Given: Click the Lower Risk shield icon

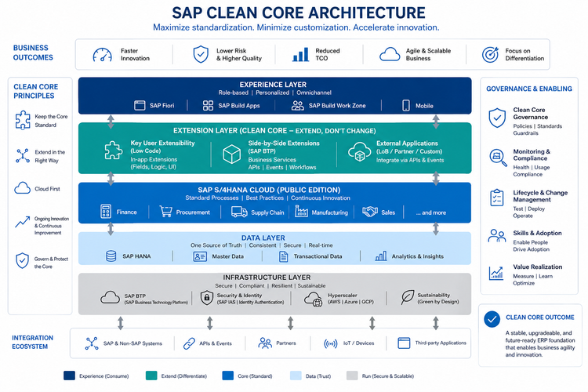Looking at the screenshot, I should click(x=201, y=54).
